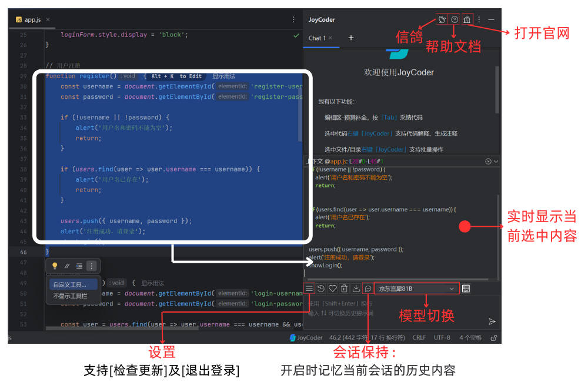Click the heart favorites icon

tap(333, 289)
